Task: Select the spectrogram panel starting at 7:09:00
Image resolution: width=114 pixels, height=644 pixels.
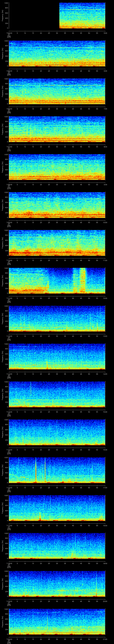Action: coord(57,205)
